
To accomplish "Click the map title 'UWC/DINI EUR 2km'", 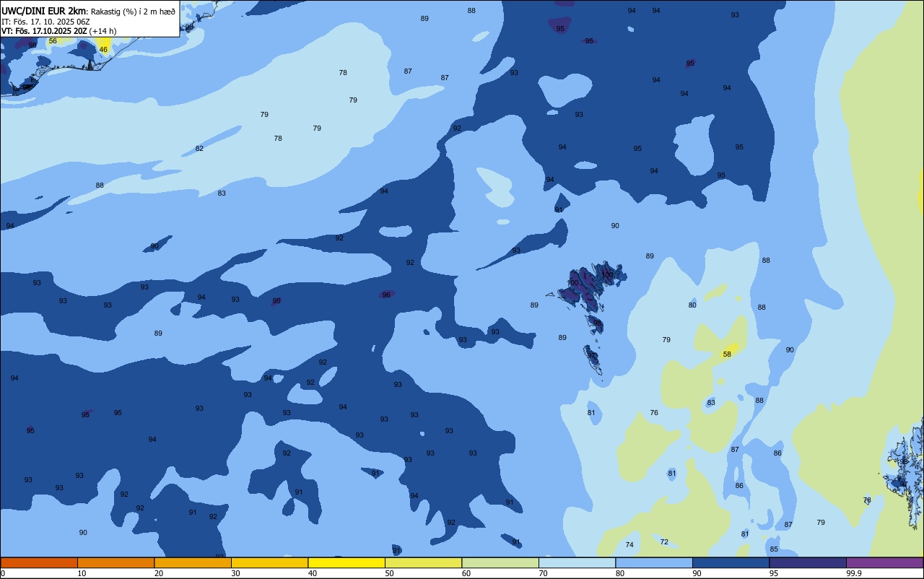I will (x=44, y=11).
